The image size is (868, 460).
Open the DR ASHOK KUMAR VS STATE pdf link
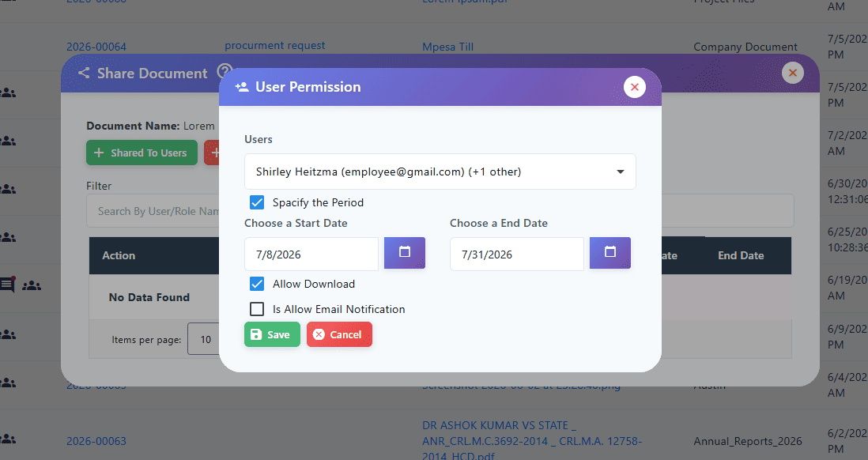(x=532, y=440)
